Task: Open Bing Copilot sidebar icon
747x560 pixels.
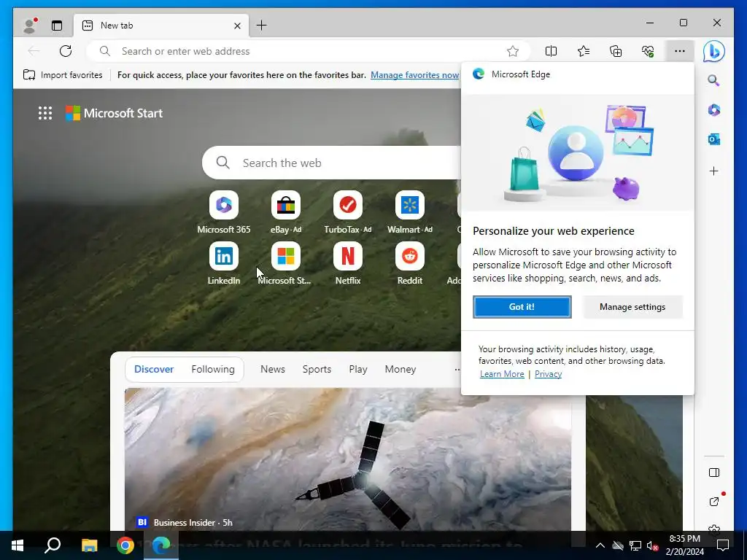Action: click(713, 51)
